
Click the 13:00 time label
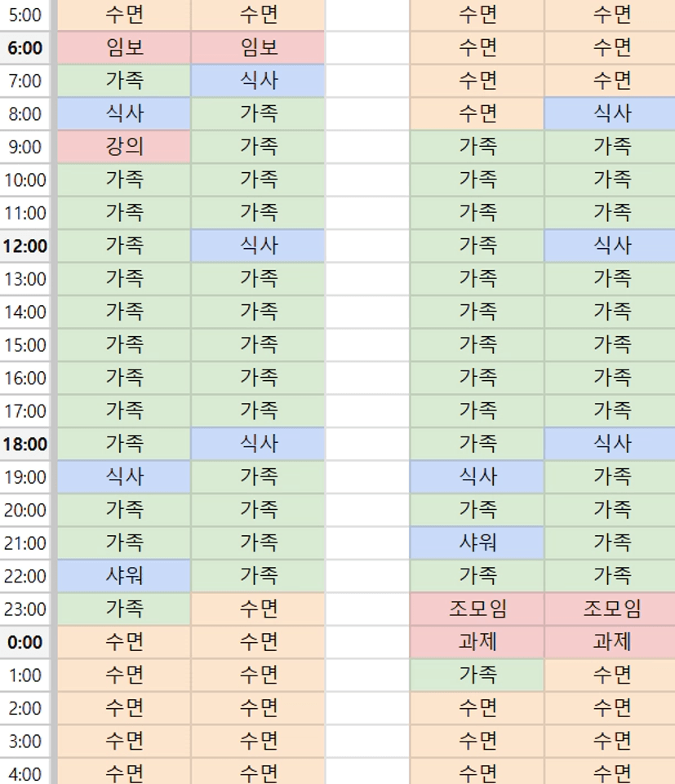click(25, 279)
